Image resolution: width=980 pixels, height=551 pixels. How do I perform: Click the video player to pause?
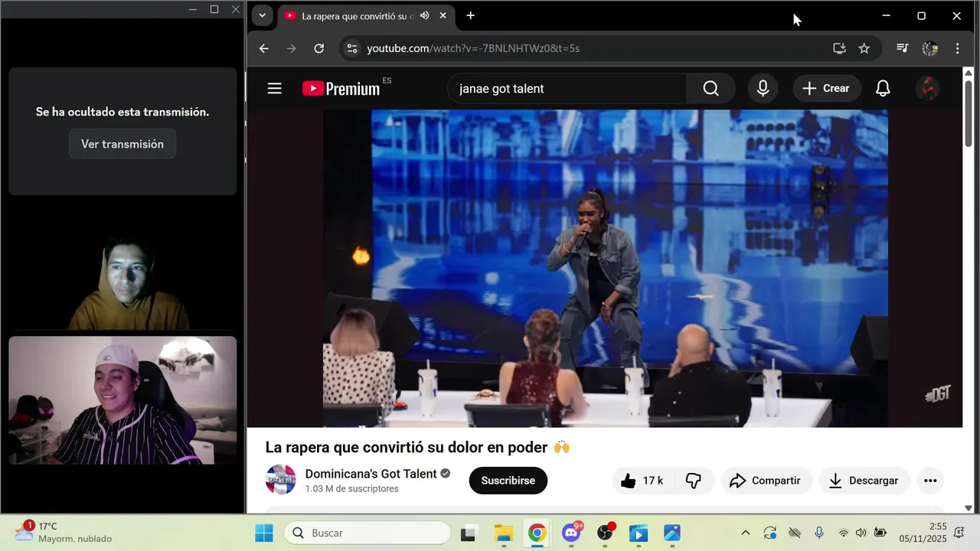[x=605, y=268]
